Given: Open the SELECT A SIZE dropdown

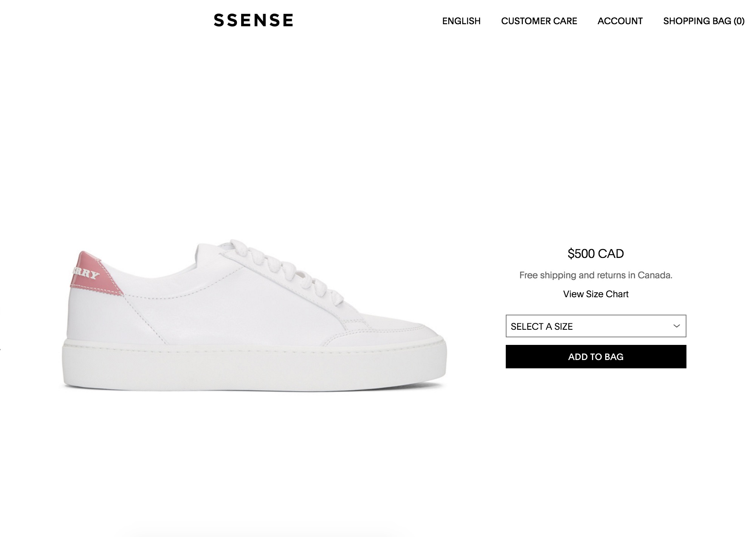Looking at the screenshot, I should point(596,326).
